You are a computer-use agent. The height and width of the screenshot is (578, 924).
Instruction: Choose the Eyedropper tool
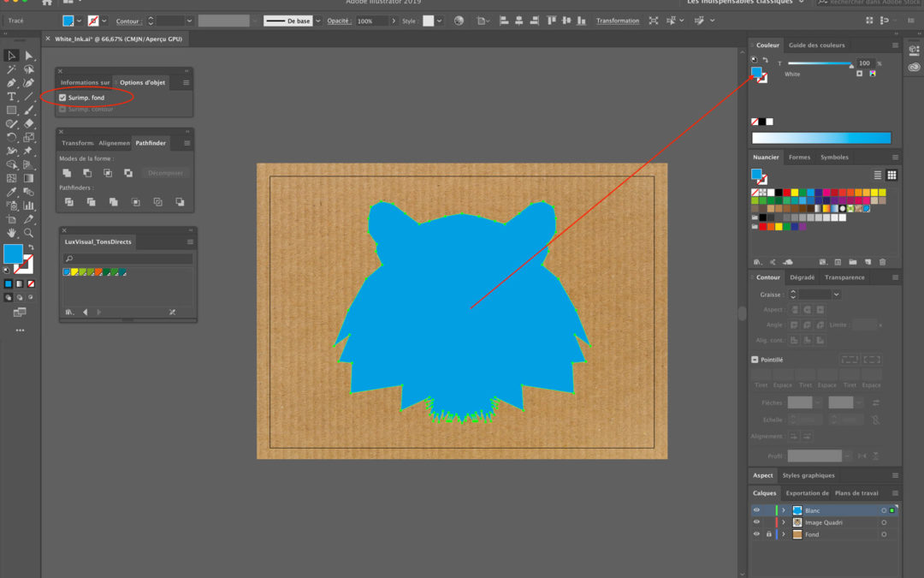pos(11,192)
